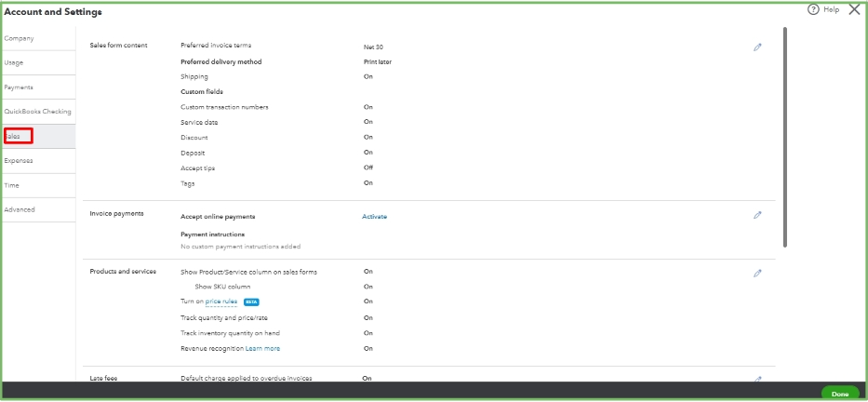Open Help question mark icon
This screenshot has width=868, height=402.
[x=813, y=9]
